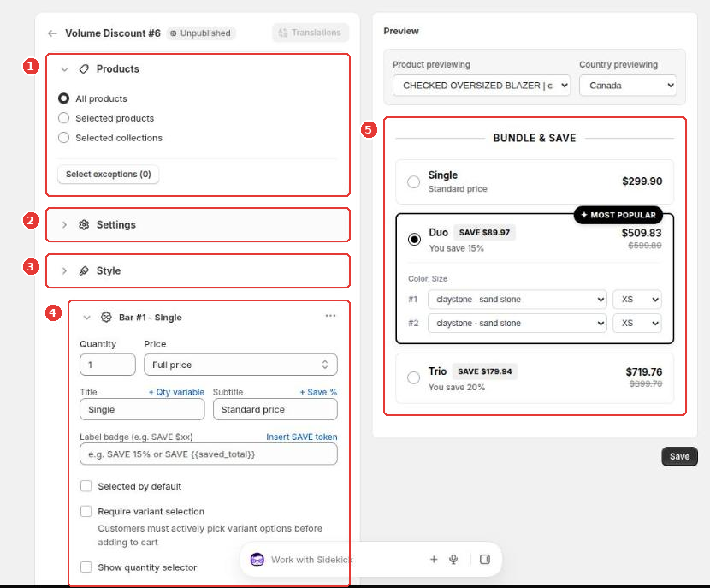Click the Style brush icon

click(x=84, y=271)
